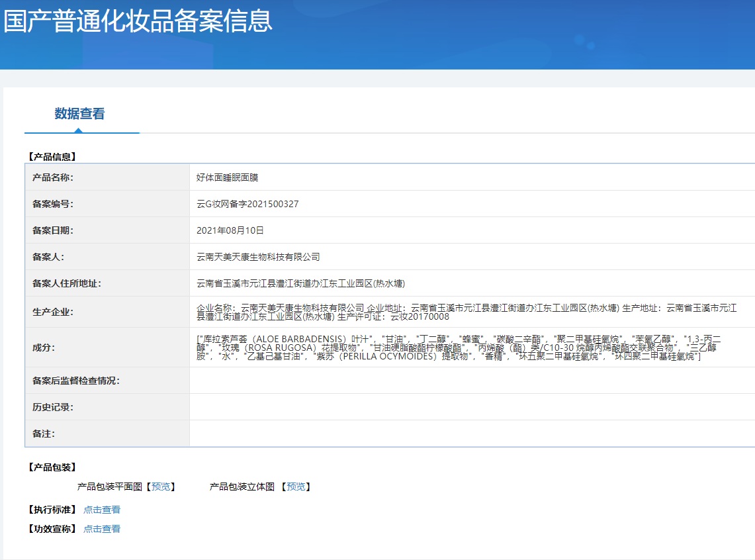Click 点击查看 next to 功效宣称
The image size is (755, 560).
click(x=102, y=529)
